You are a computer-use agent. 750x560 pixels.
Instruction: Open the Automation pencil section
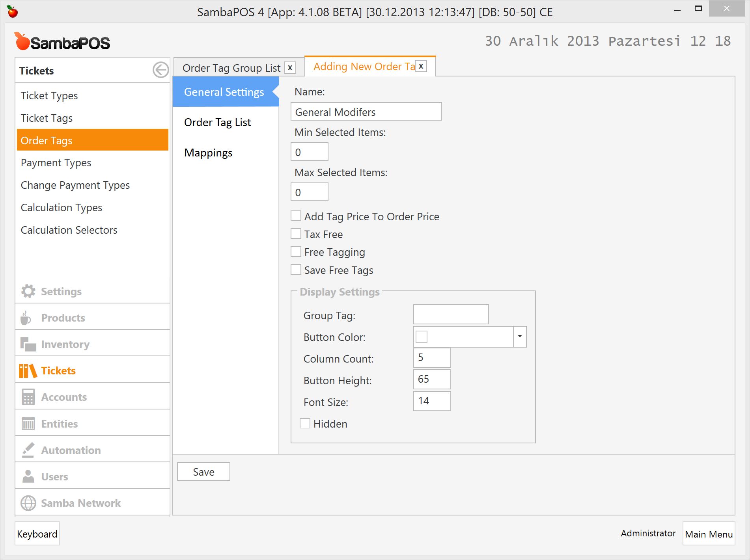click(x=28, y=450)
